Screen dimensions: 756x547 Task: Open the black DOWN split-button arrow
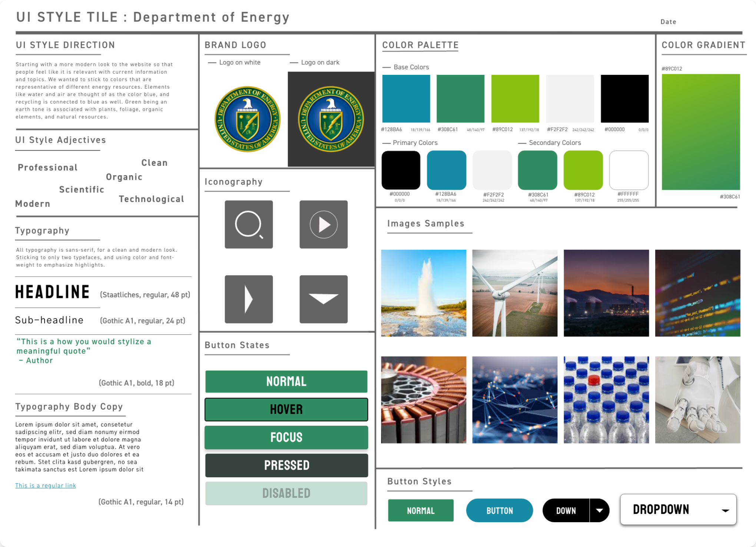point(599,511)
